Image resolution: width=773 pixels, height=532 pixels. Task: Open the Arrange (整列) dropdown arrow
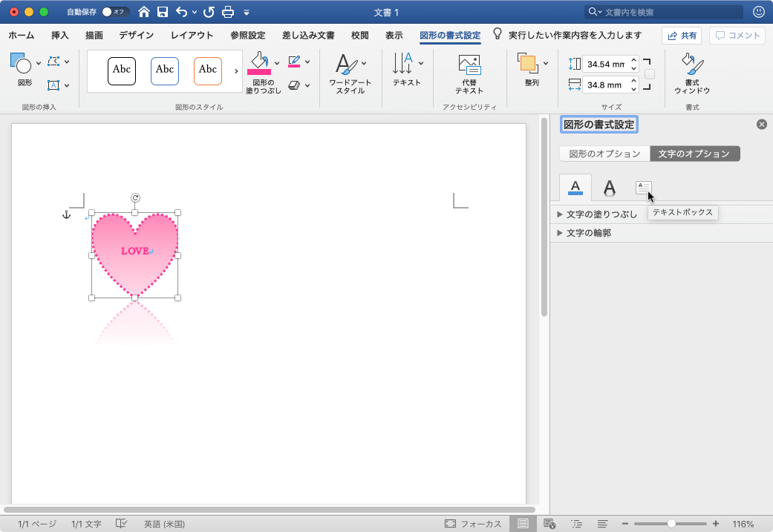click(547, 63)
